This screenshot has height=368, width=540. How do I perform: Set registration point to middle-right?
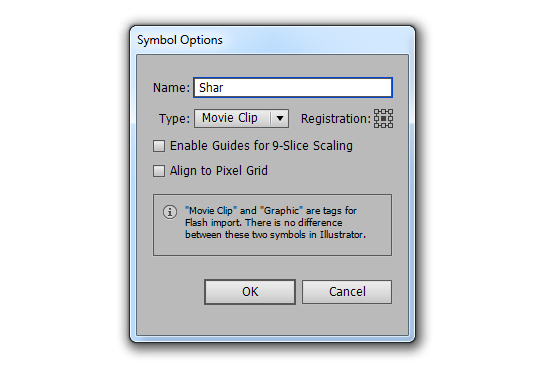[x=391, y=118]
